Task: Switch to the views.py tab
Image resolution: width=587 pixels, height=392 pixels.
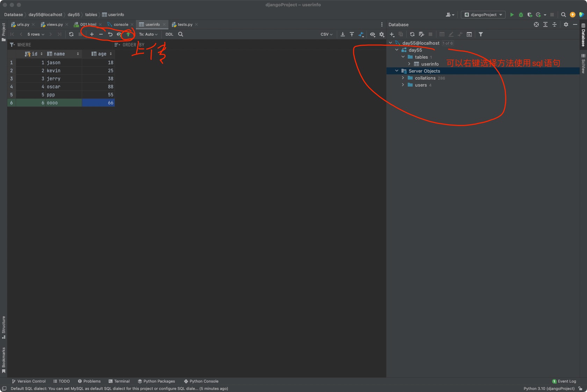Action: pyautogui.click(x=55, y=24)
